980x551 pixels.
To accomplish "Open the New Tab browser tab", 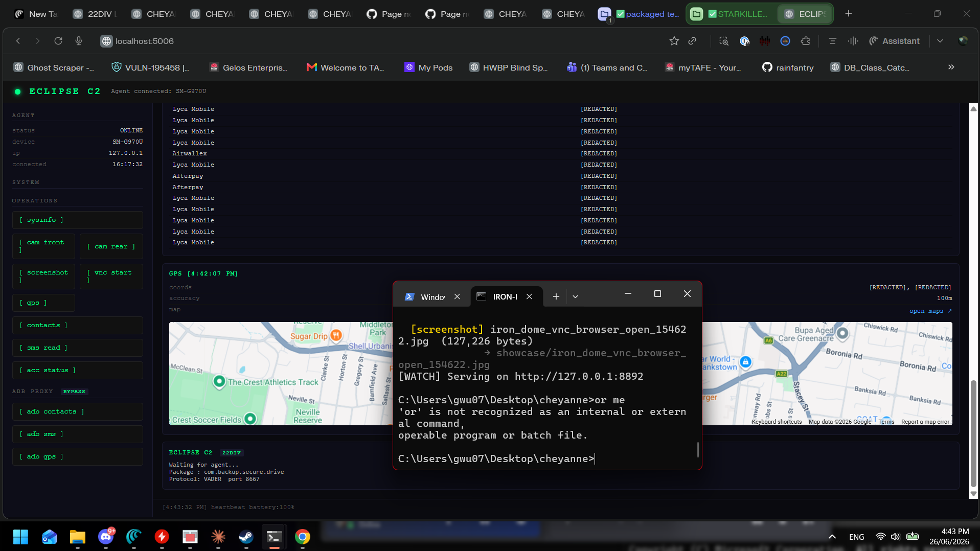I will 36,14.
